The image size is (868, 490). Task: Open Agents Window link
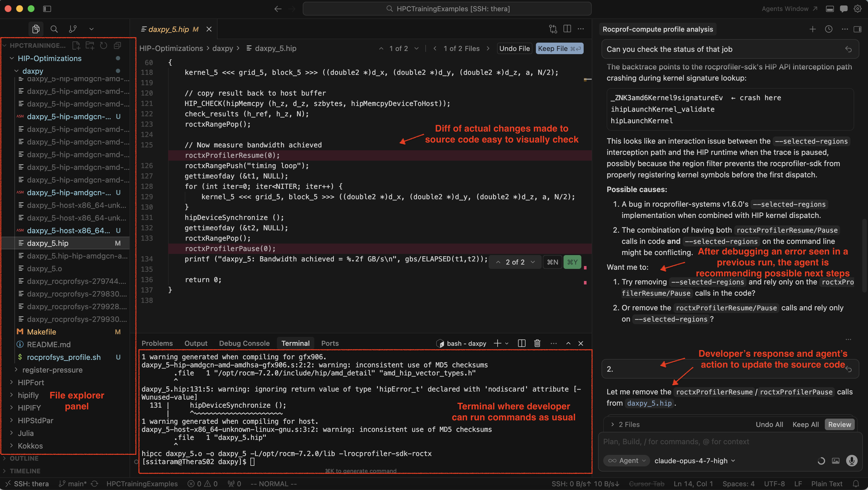point(789,9)
